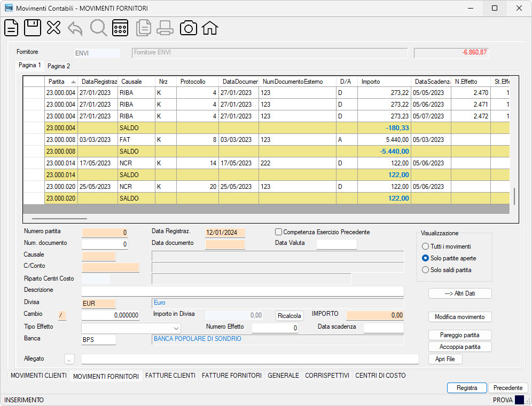Open the FATTURE FORNITORI bottom tab
Image resolution: width=532 pixels, height=406 pixels.
(x=232, y=376)
